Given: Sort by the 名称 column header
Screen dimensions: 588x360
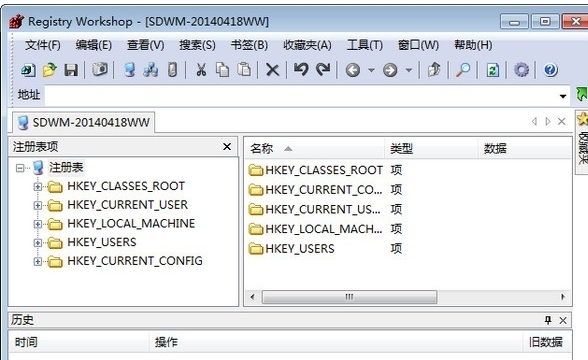Looking at the screenshot, I should point(315,149).
